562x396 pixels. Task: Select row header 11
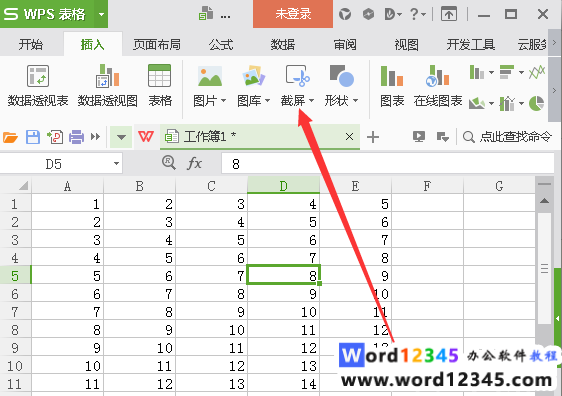click(15, 384)
